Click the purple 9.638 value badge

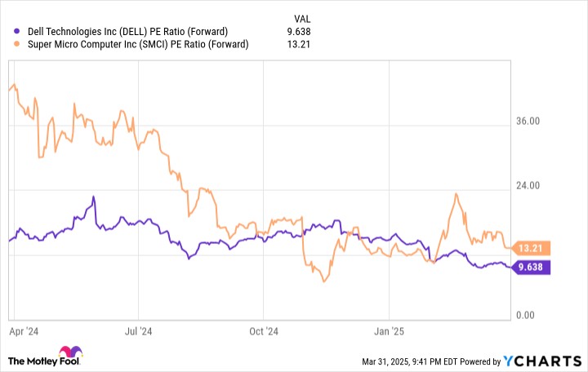pos(533,267)
